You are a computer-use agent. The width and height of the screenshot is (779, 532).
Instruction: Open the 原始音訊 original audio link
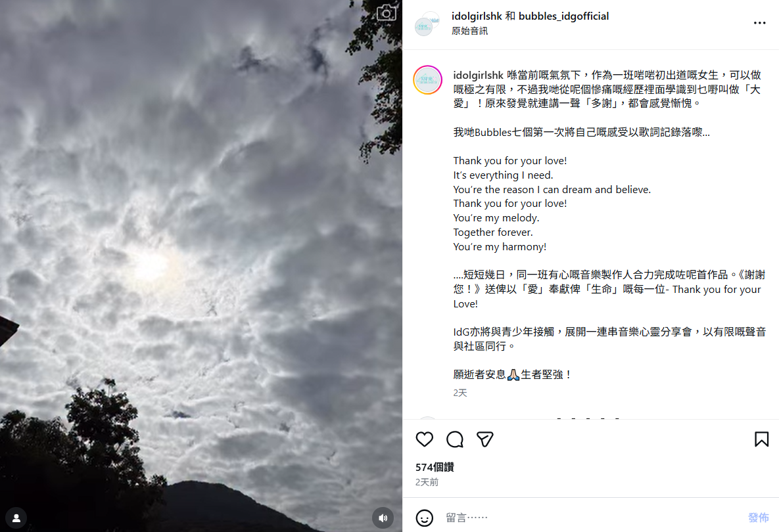click(469, 31)
